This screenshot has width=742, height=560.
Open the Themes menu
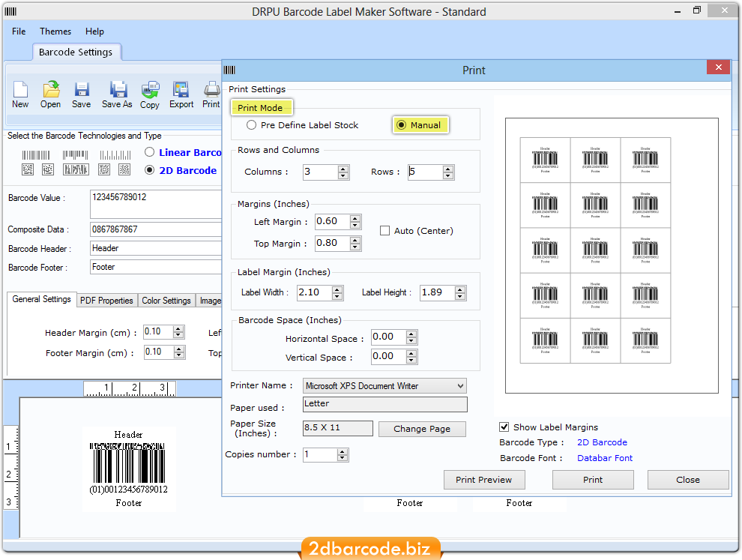point(55,31)
